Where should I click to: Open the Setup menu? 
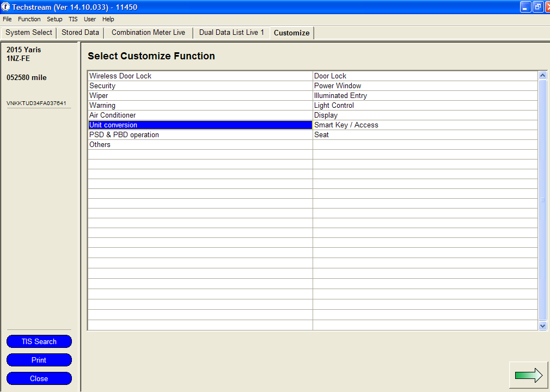pyautogui.click(x=54, y=19)
